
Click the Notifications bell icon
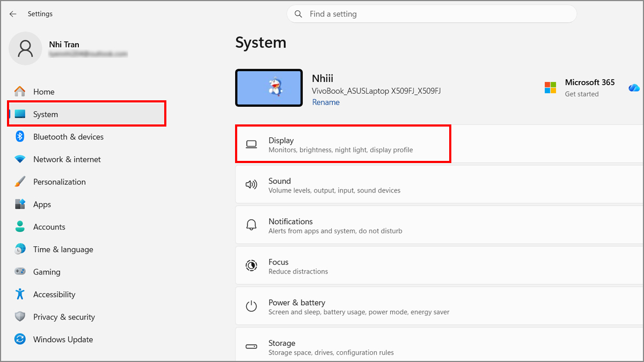(251, 225)
